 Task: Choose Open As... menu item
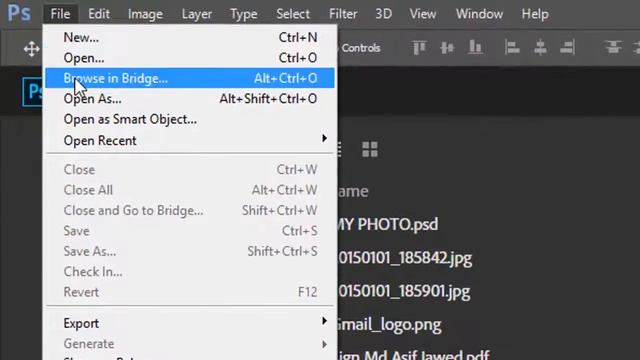tap(190, 99)
